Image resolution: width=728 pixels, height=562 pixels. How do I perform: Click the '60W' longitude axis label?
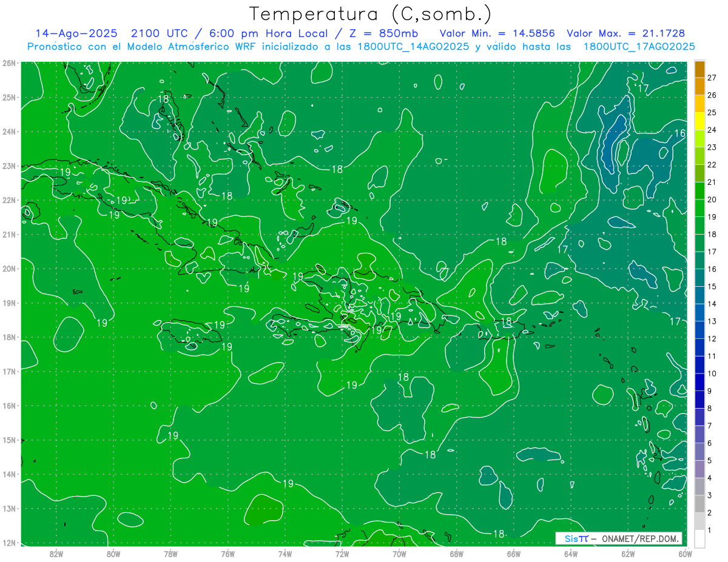[685, 554]
